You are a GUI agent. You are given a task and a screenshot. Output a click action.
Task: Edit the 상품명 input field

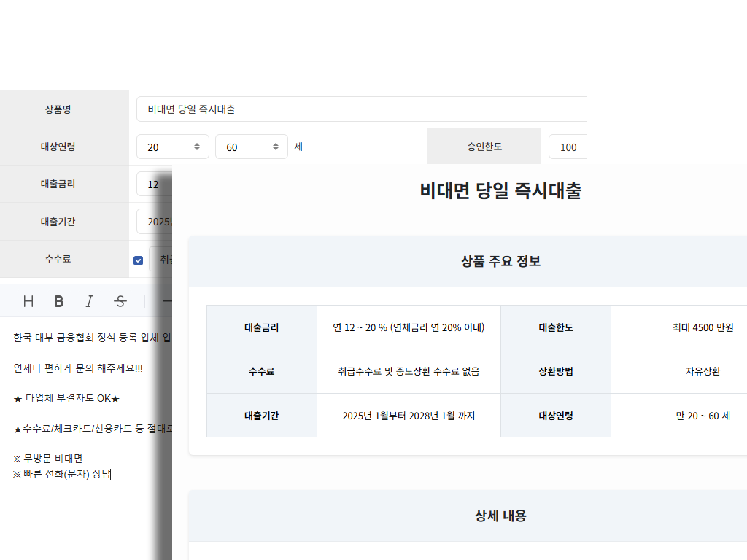292,108
